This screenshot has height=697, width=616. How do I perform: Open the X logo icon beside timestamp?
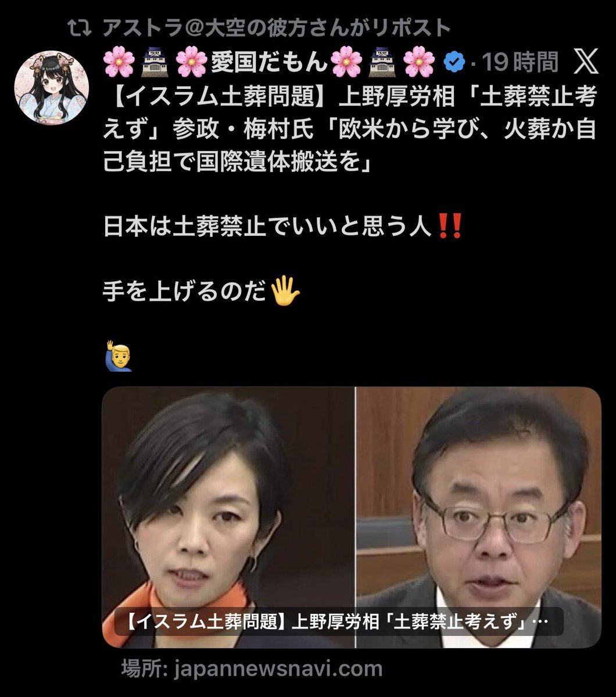pos(585,60)
